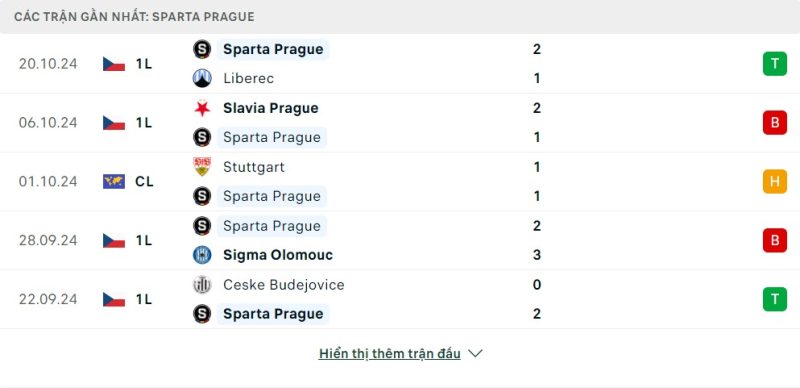Select the highlighted Sparta Prague in top match
Screen dimensions: 800x388
[273, 49]
